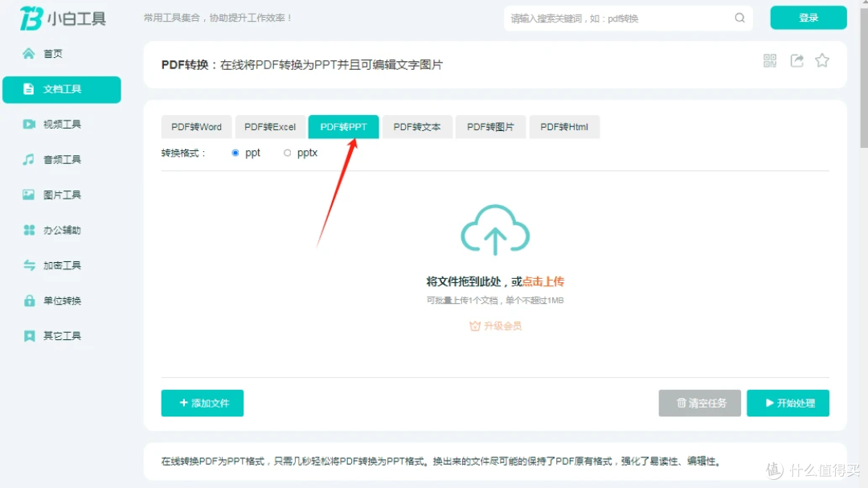Open the 首页 home icon
This screenshot has width=868, height=488.
(x=28, y=53)
